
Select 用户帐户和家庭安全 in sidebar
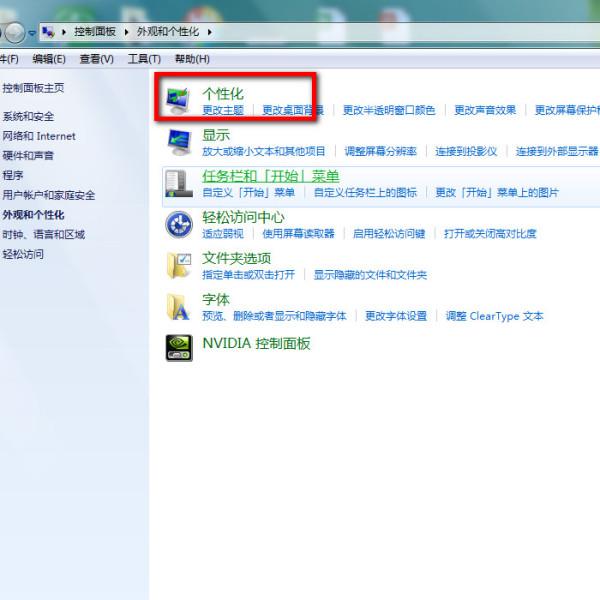pyautogui.click(x=49, y=195)
